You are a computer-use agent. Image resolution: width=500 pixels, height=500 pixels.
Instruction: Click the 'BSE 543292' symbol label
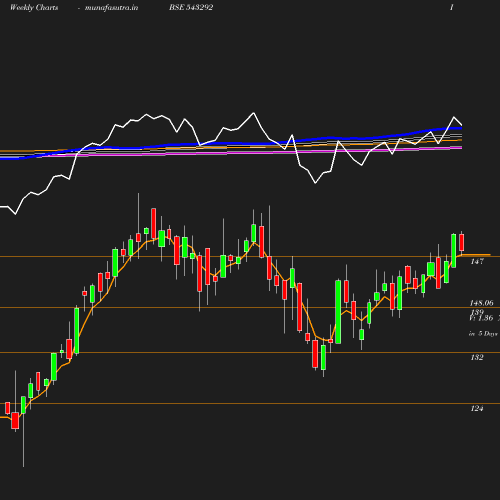point(191,7)
